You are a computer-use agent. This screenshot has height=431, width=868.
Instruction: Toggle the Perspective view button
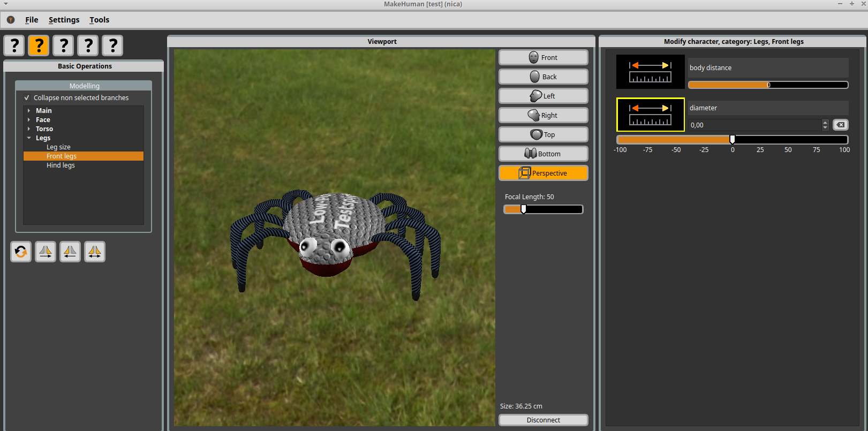[x=543, y=173]
